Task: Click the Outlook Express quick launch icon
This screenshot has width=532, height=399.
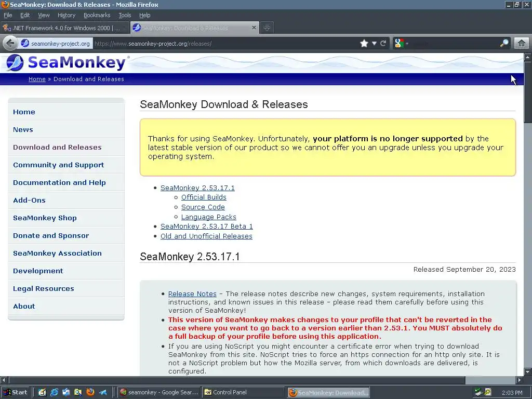Action: (x=66, y=392)
